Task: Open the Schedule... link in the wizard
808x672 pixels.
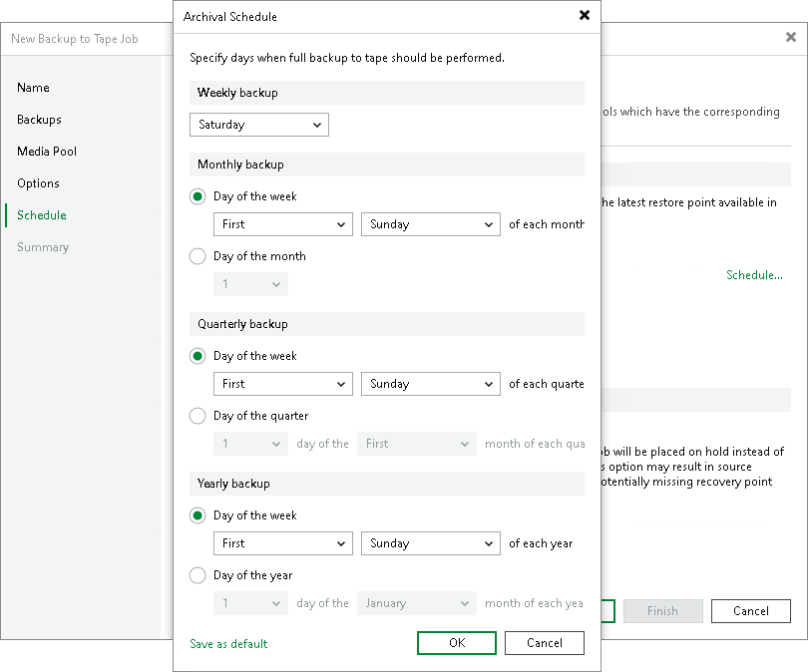Action: pos(755,275)
